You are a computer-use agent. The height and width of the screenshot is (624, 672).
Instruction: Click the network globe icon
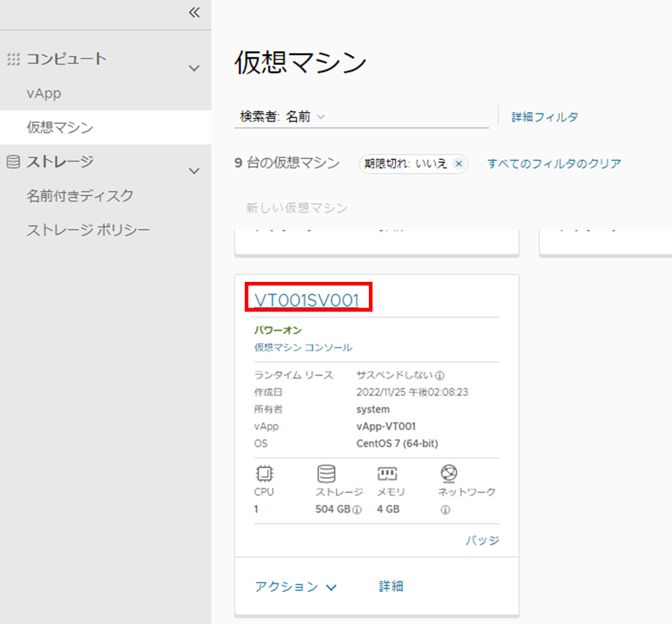point(449,474)
